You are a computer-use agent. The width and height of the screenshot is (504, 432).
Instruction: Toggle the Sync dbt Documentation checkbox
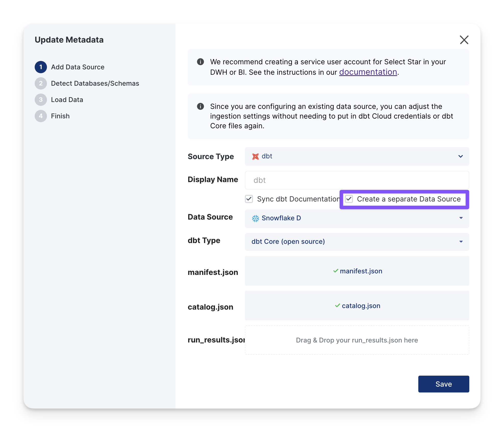coord(249,199)
